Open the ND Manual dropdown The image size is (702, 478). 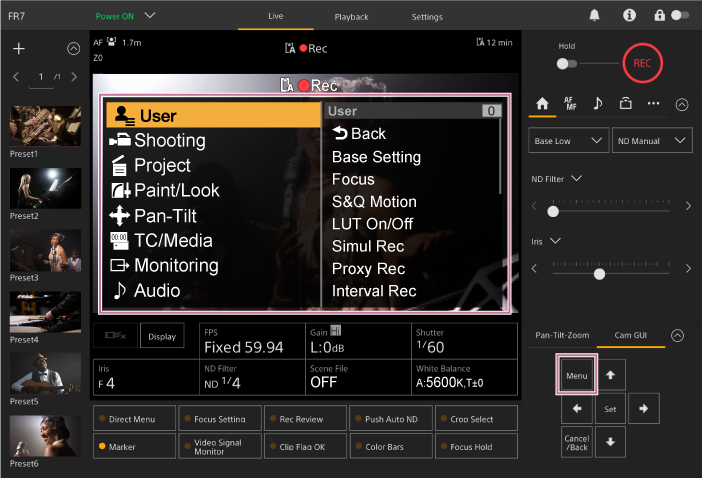coord(651,141)
